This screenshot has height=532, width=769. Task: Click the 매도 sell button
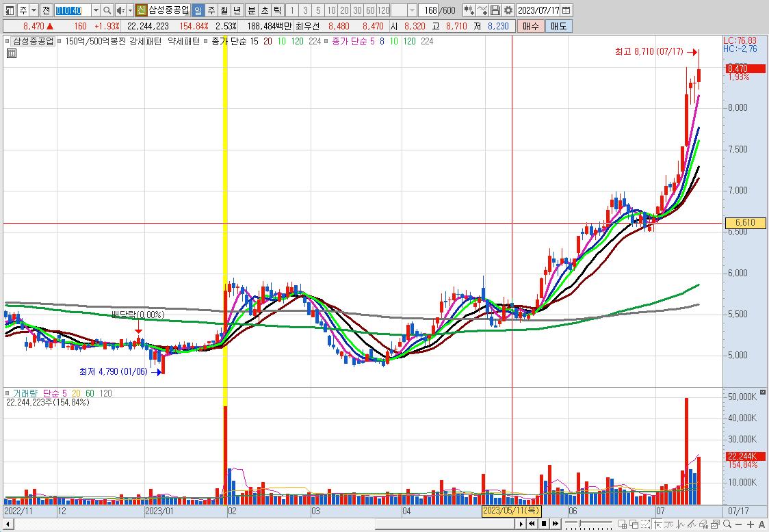click(558, 26)
